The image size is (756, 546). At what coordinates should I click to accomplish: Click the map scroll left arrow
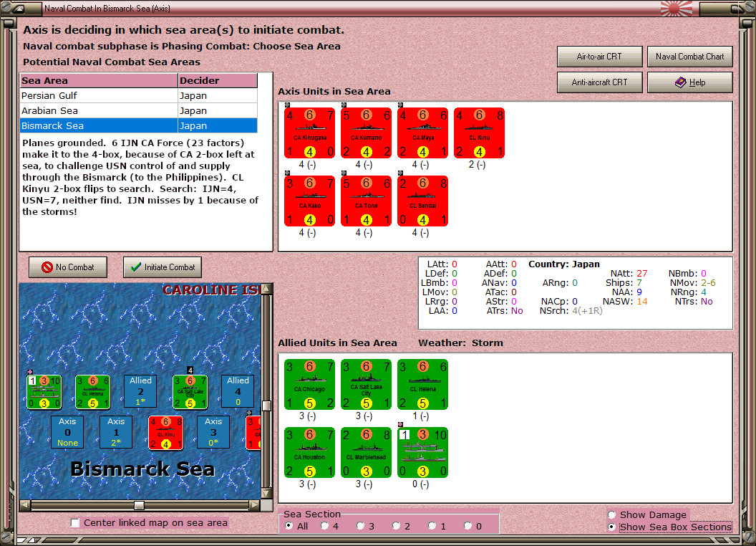click(x=25, y=505)
